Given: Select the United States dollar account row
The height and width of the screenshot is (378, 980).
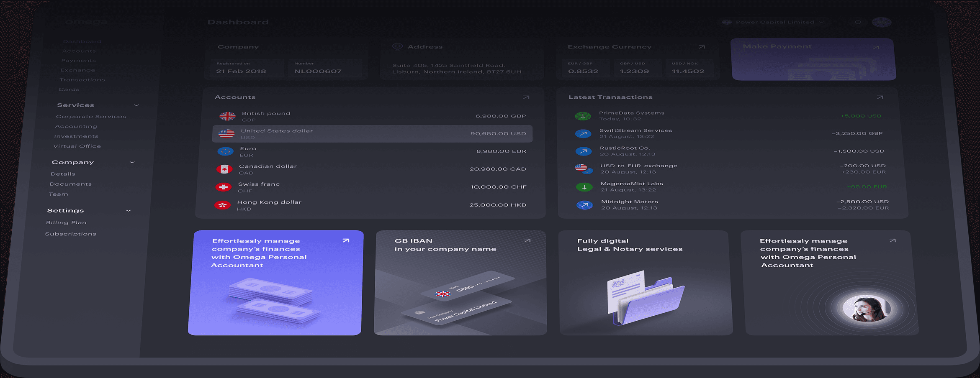Looking at the screenshot, I should [372, 134].
